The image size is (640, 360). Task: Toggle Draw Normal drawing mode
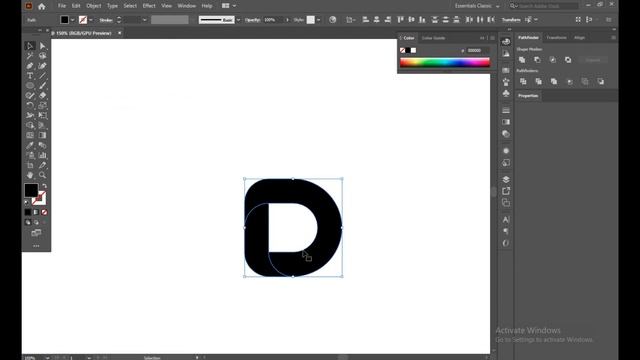tap(28, 222)
